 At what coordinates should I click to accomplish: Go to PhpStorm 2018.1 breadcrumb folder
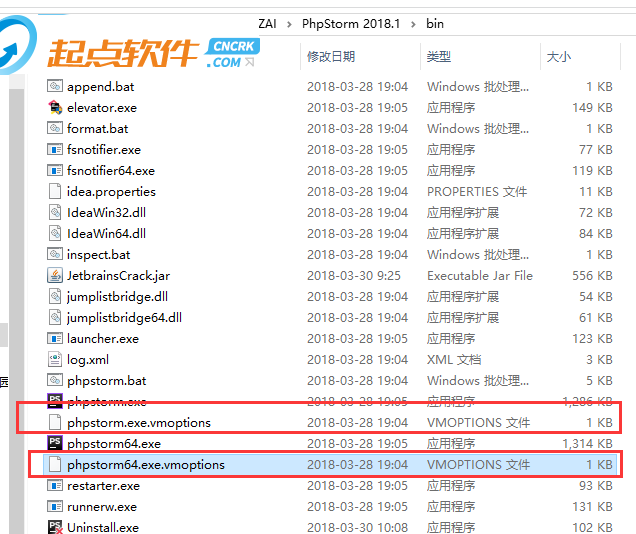pyautogui.click(x=351, y=24)
